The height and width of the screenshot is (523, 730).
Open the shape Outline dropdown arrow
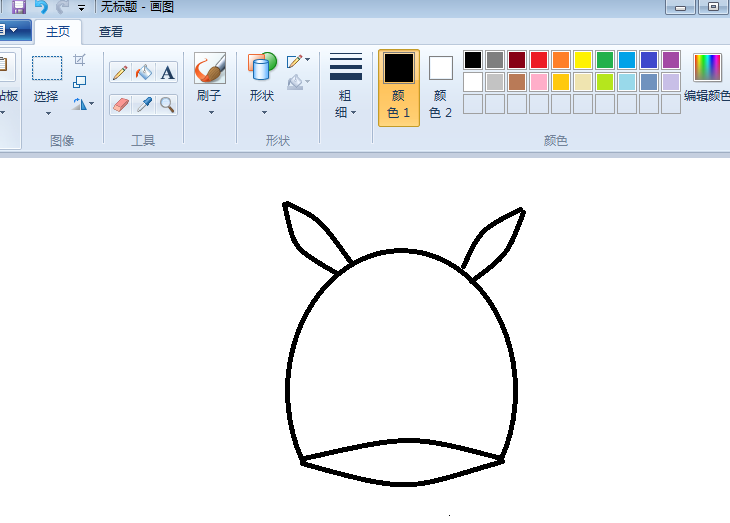(x=307, y=60)
